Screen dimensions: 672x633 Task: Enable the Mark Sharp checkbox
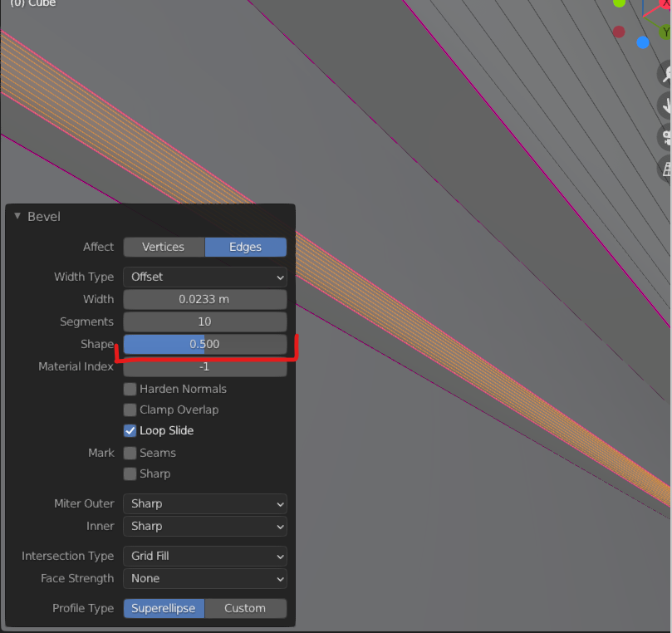tap(130, 474)
